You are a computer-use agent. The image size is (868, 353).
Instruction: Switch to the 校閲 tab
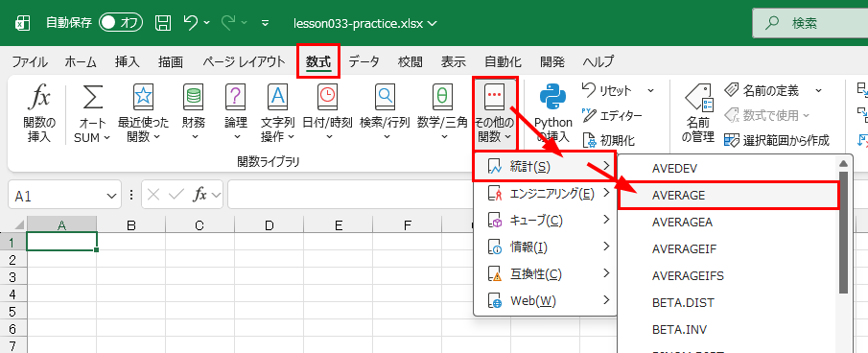coord(411,61)
